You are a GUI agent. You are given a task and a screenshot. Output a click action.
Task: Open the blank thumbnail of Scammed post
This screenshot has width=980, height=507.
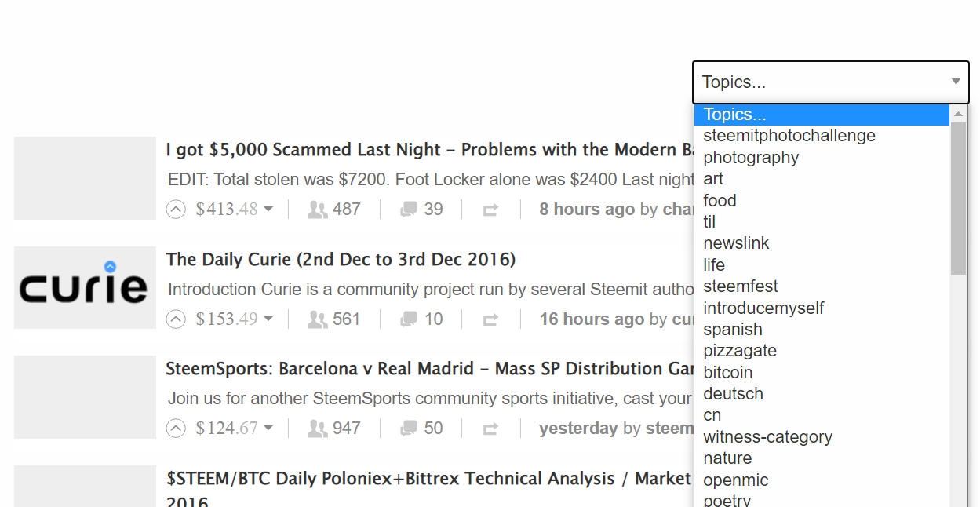coord(85,178)
